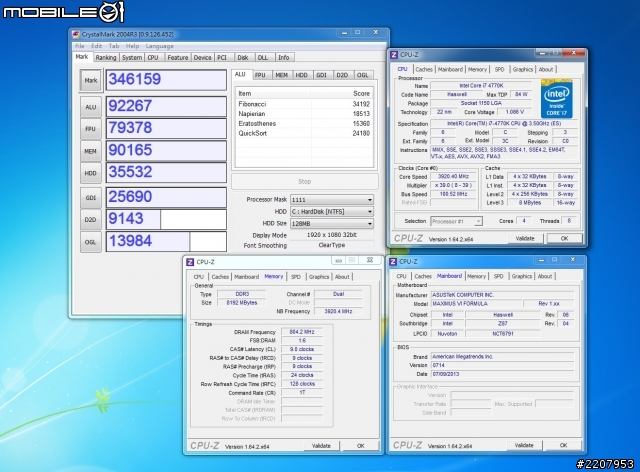
Task: Click OK in CPU-Z Mainboard window
Action: click(x=564, y=445)
